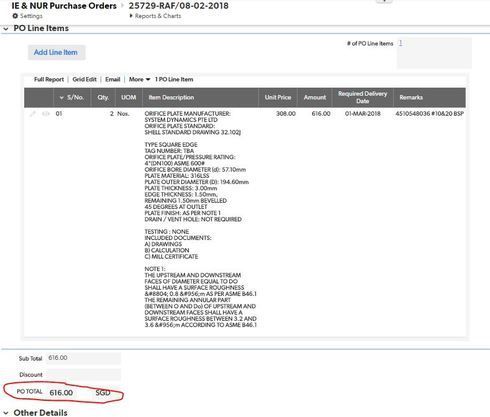Collapse the PO Line Items section

coord(6,29)
